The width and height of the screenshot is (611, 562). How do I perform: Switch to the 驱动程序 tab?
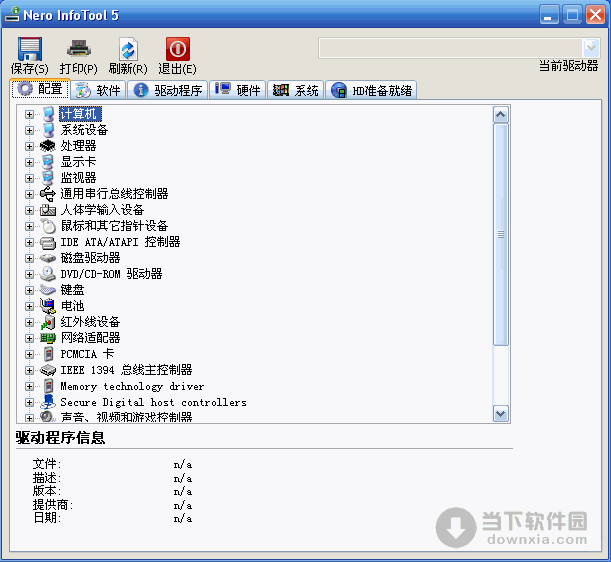[168, 90]
